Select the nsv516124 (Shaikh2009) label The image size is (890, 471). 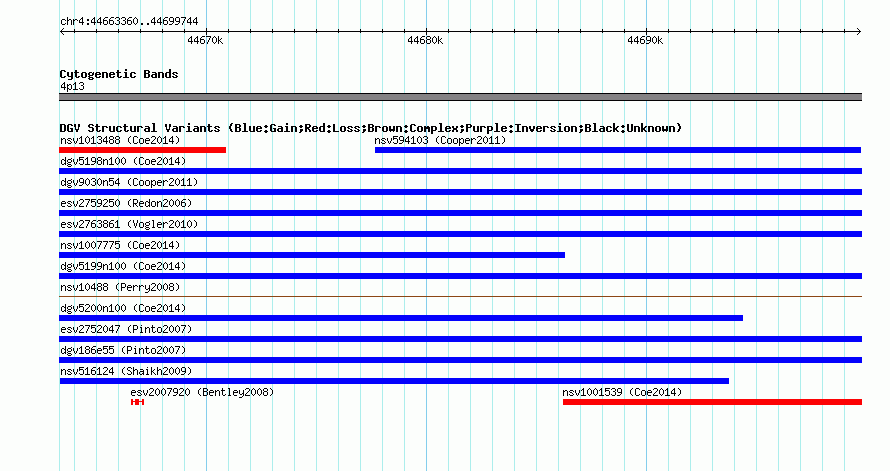tap(126, 371)
